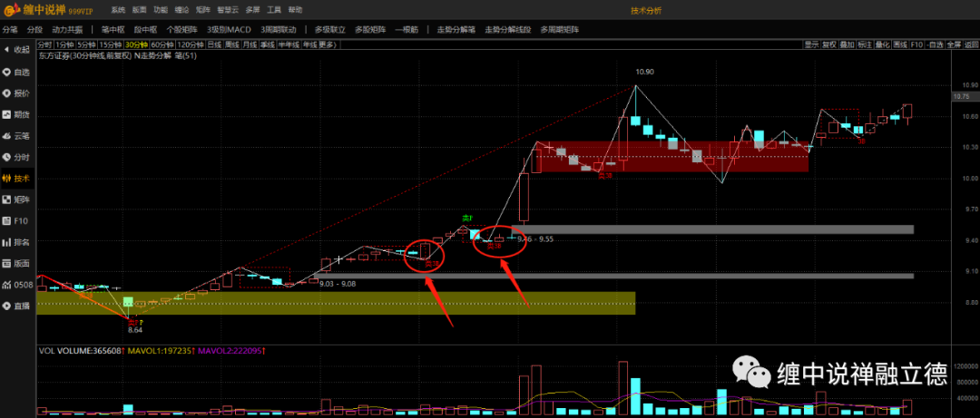This screenshot has height=418, width=980.
Task: Switch to the 1分钟 period tab
Action: click(x=64, y=44)
